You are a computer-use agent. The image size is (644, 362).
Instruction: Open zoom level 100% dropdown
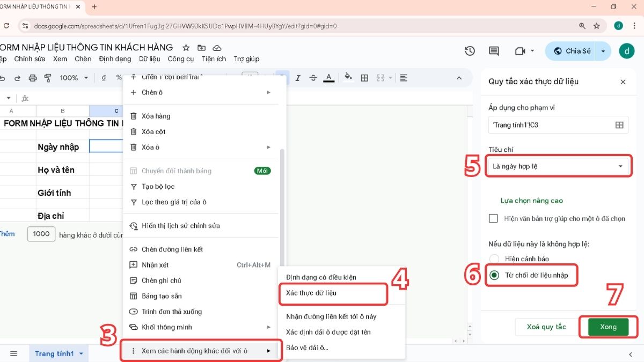click(x=74, y=78)
